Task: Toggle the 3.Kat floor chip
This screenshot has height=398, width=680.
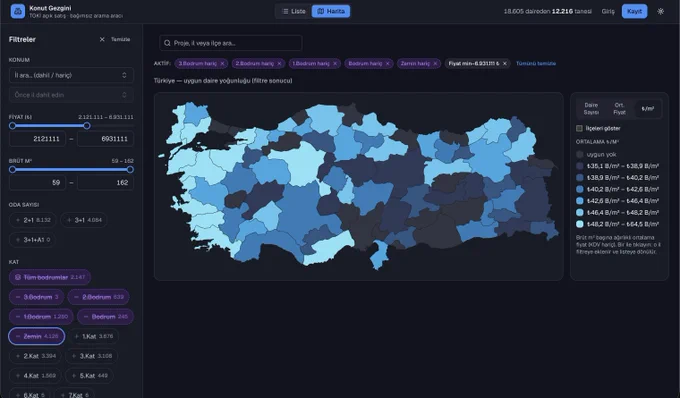Action: pyautogui.click(x=92, y=356)
